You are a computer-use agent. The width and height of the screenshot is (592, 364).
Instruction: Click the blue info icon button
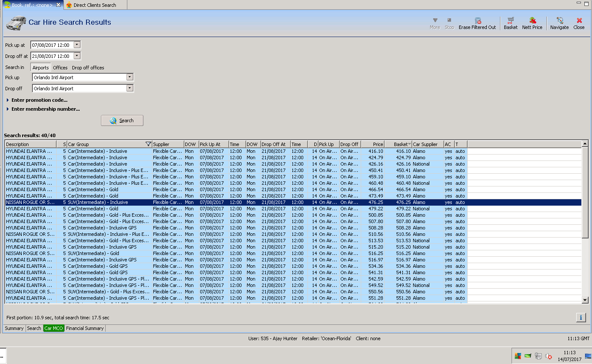[581, 317]
